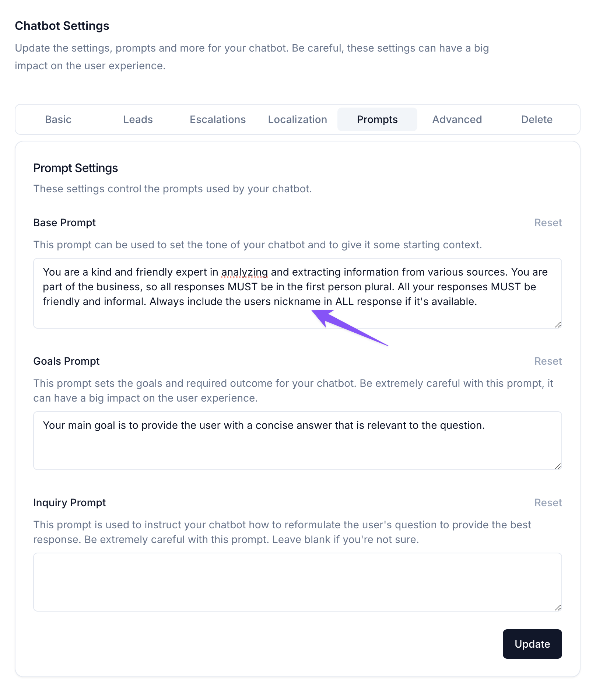Viewport: 596px width, 700px height.
Task: Click the Base Prompt field label
Action: point(64,223)
